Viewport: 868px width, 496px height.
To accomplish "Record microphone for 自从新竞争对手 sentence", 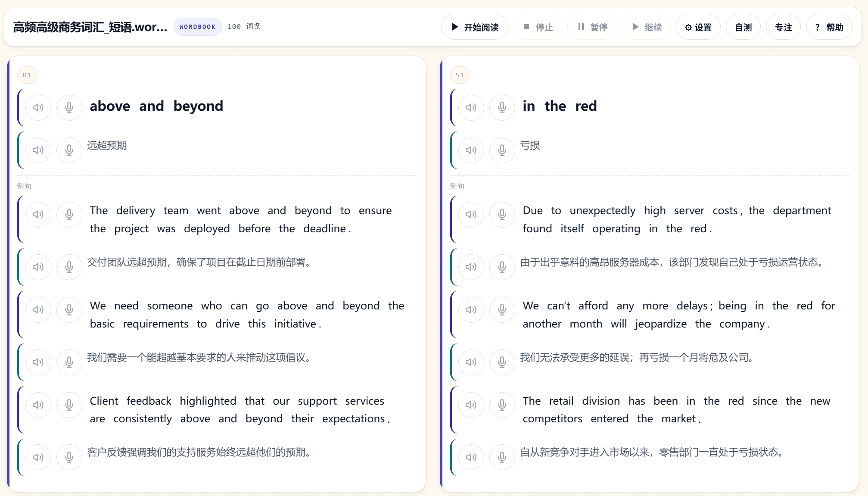I will click(502, 458).
